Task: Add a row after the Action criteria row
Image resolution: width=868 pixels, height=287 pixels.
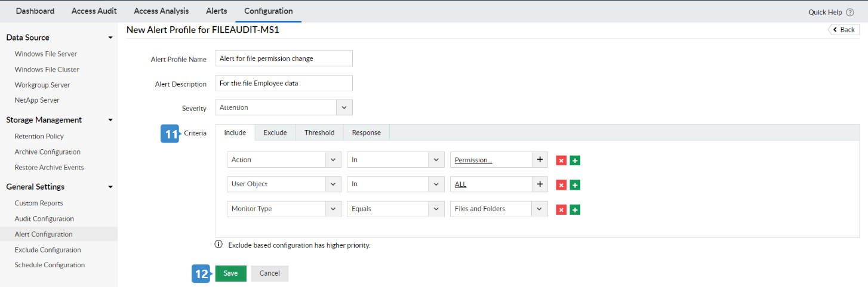Action: pos(575,161)
